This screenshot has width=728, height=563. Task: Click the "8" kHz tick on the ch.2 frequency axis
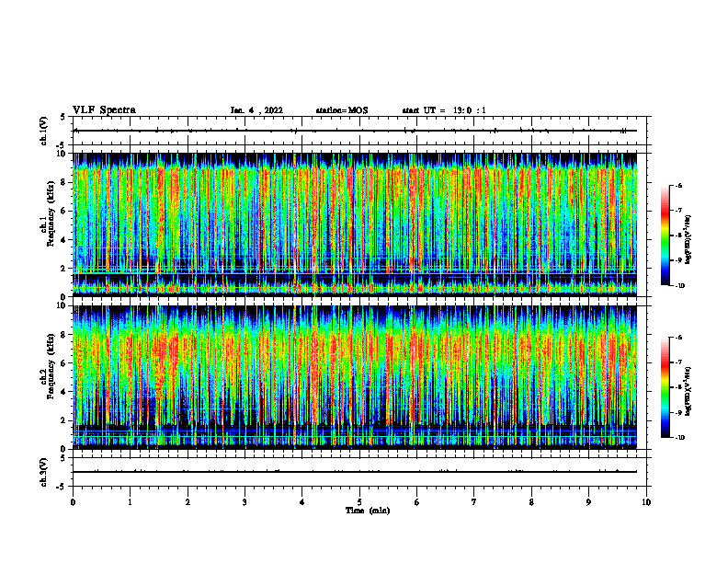(x=63, y=335)
